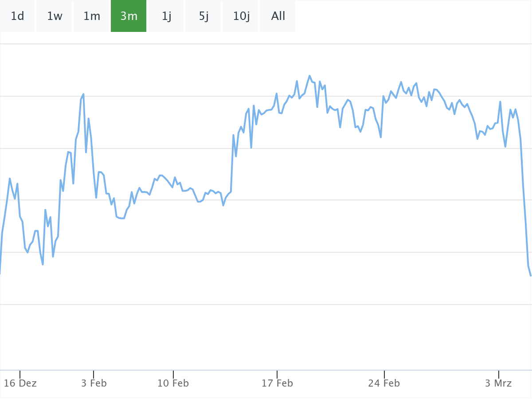Switch to the 1w range tab
This screenshot has height=399, width=532.
pos(55,16)
